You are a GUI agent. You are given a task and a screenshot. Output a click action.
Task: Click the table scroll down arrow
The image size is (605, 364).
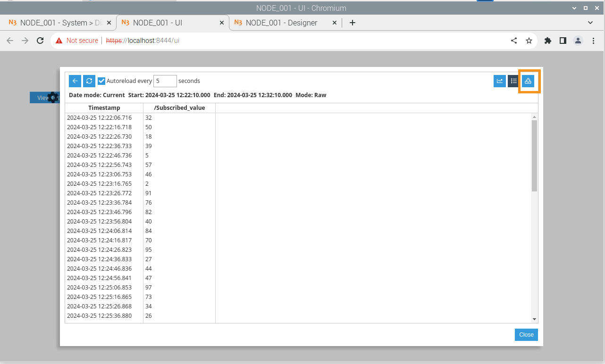click(534, 319)
